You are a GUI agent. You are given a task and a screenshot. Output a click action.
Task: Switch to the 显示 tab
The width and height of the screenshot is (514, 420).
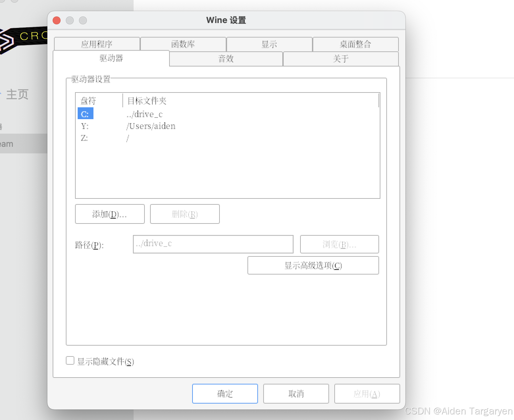click(x=270, y=44)
